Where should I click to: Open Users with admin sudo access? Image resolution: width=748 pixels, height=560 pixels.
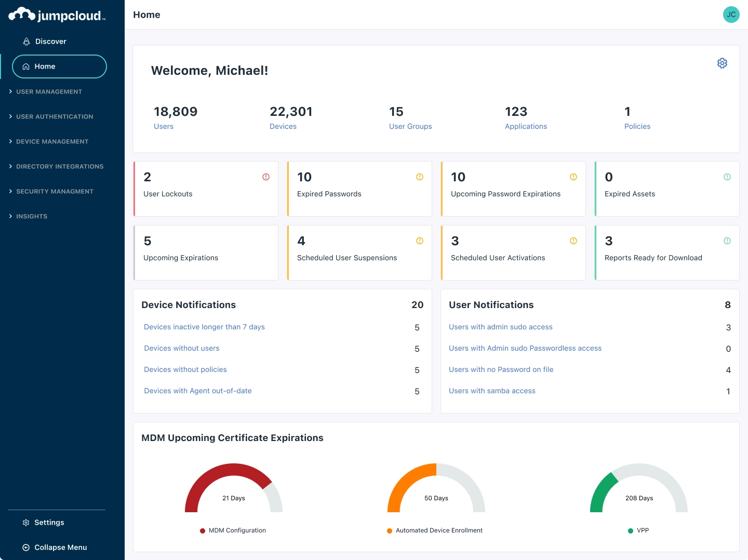tap(500, 327)
